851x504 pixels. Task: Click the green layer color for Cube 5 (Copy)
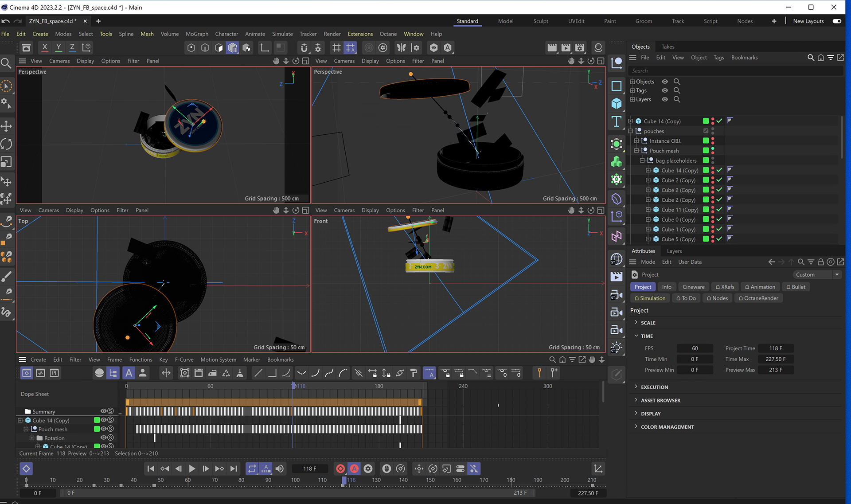(706, 239)
